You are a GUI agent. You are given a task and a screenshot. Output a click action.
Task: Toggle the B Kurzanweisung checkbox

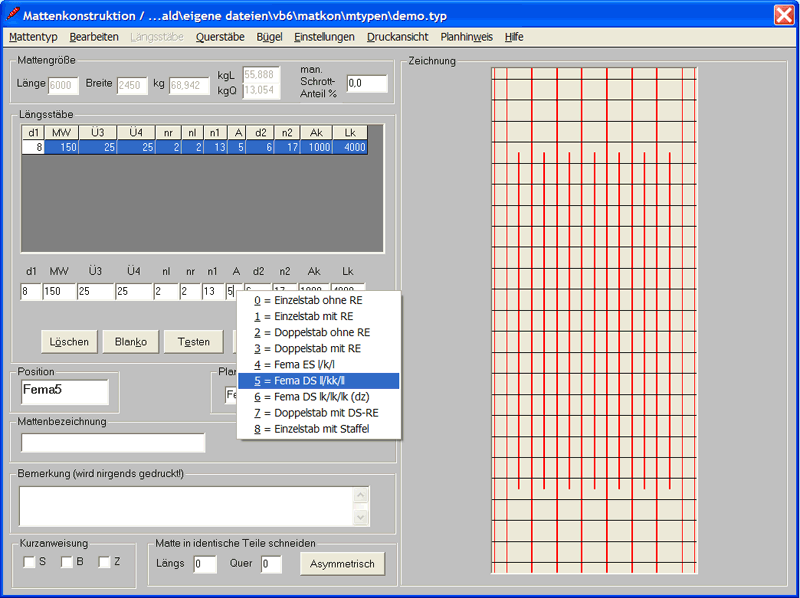67,562
